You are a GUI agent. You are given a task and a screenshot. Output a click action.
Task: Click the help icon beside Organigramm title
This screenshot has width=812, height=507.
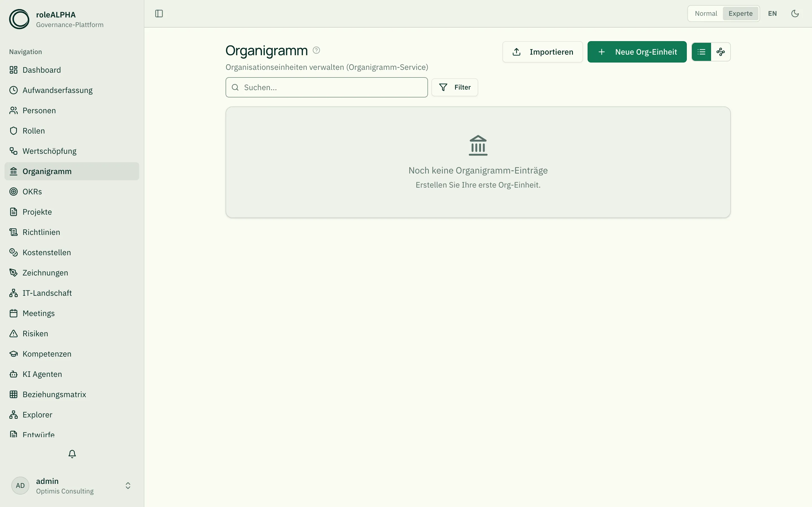pos(316,50)
